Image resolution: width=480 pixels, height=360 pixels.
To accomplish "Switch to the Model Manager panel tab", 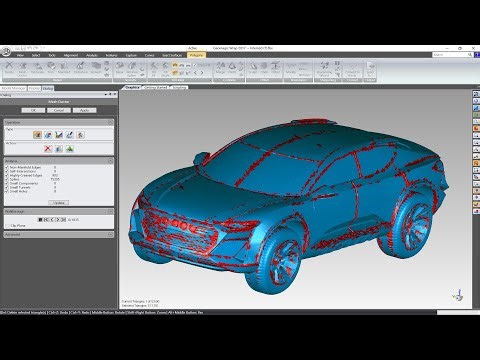I will point(13,88).
